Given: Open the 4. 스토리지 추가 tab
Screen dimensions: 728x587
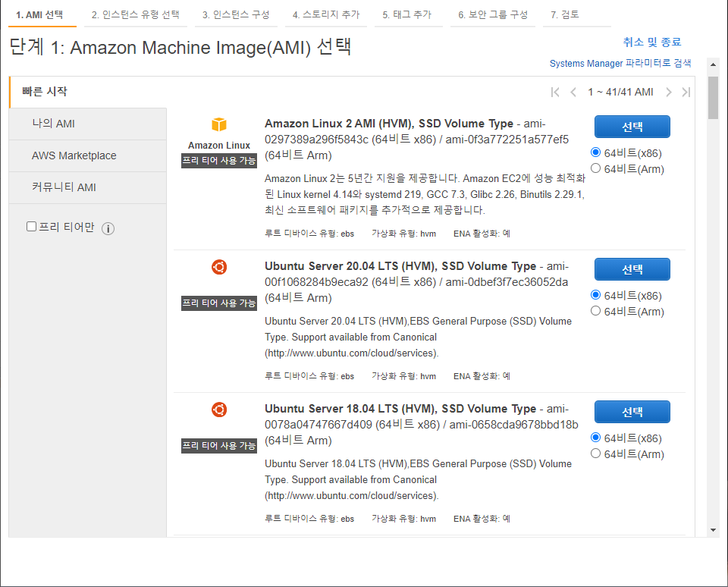Looking at the screenshot, I should tap(326, 15).
